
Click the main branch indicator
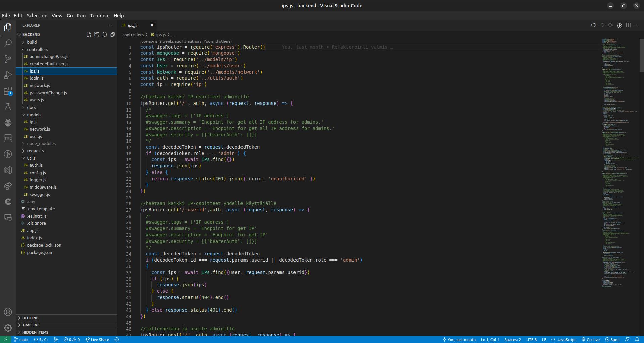(21, 339)
